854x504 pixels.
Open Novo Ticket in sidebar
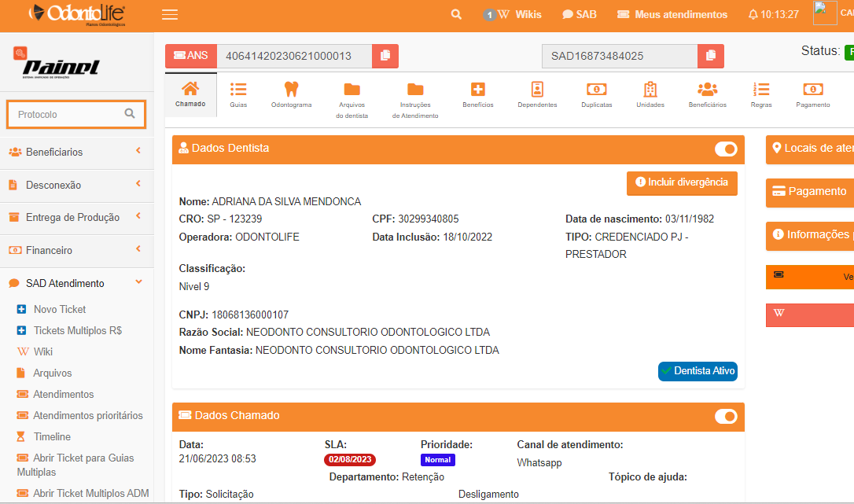52,310
